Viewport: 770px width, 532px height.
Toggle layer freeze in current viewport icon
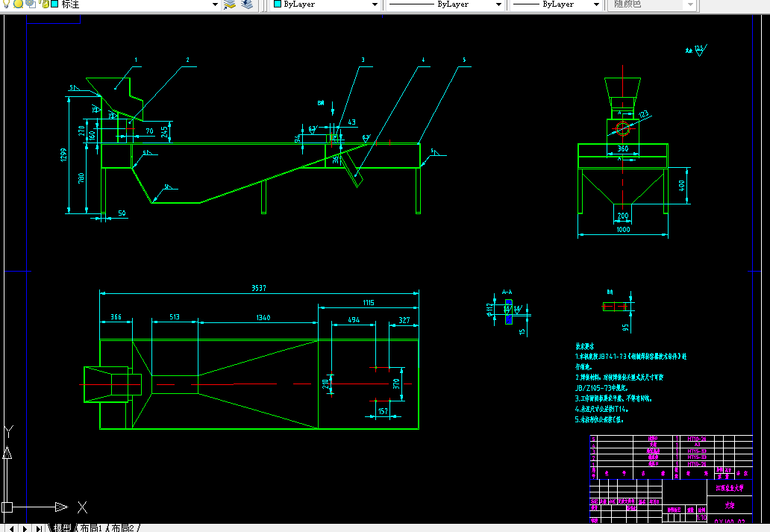[x=31, y=4]
